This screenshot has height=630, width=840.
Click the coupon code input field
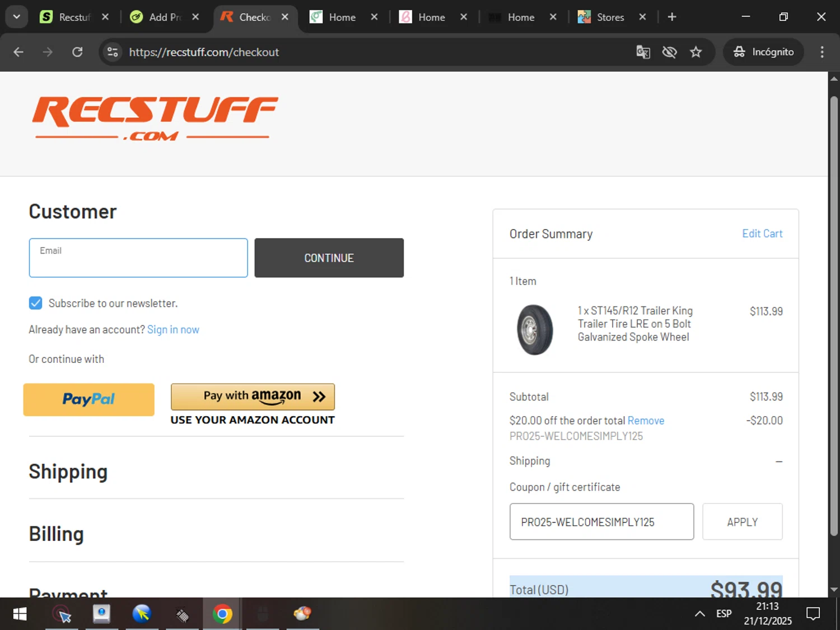[x=601, y=521]
